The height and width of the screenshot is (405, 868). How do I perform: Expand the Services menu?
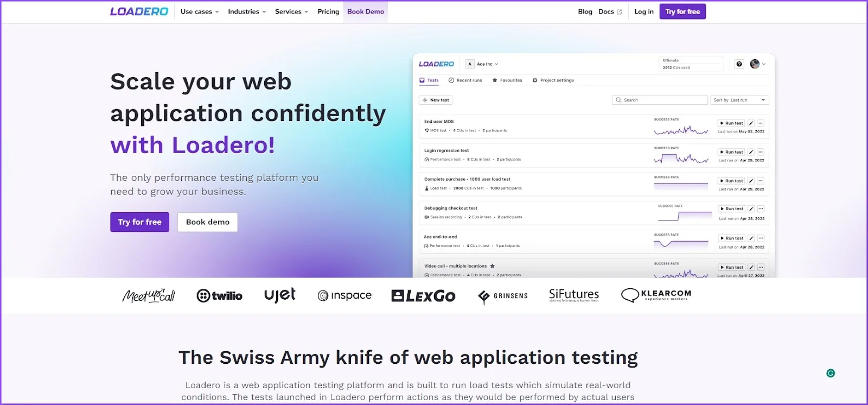pos(291,11)
